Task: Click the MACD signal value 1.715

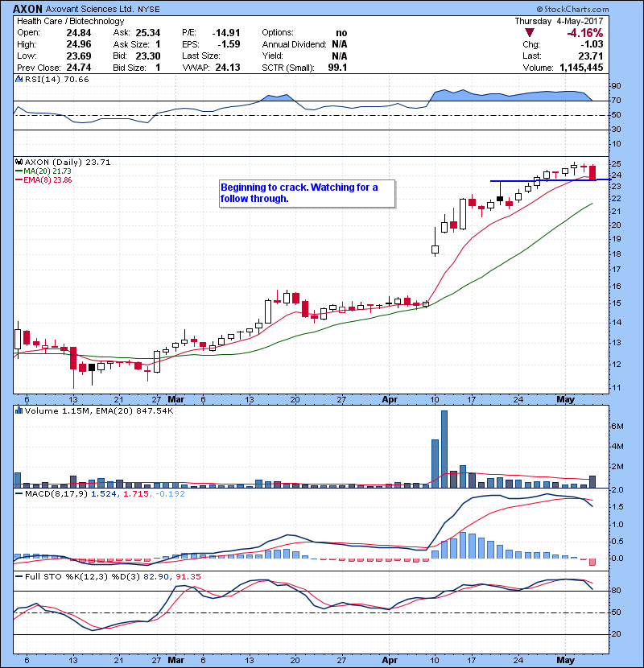Action: coord(136,494)
